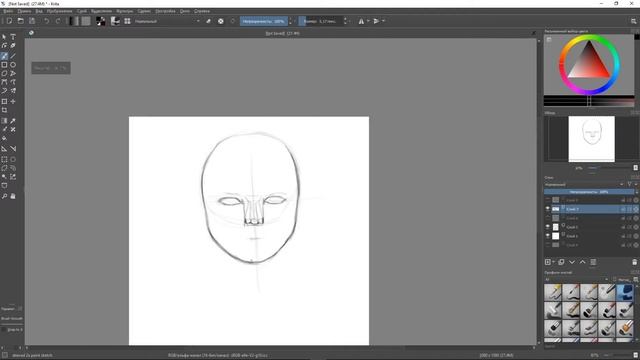Toggle preserve alpha button
This screenshot has height=360, width=640.
(220, 21)
